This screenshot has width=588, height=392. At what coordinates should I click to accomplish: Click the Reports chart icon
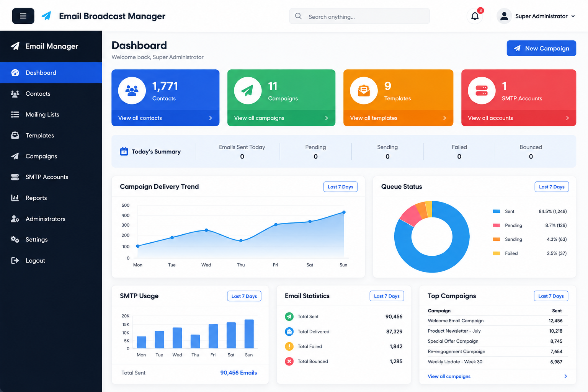[x=15, y=198]
